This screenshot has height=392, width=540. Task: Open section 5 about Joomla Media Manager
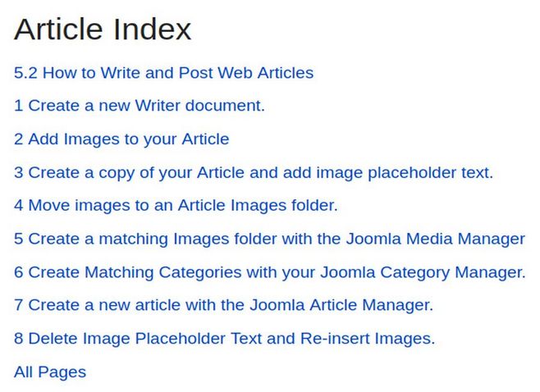click(269, 239)
